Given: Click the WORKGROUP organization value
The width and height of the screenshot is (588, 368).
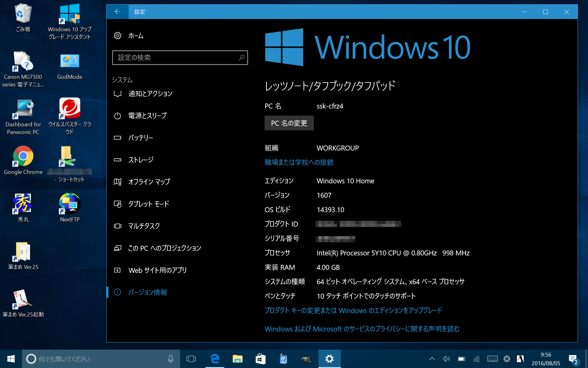Looking at the screenshot, I should click(337, 148).
